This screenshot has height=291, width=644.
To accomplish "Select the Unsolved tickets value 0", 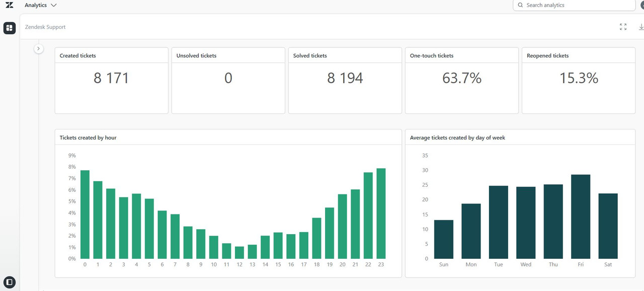I will click(228, 78).
